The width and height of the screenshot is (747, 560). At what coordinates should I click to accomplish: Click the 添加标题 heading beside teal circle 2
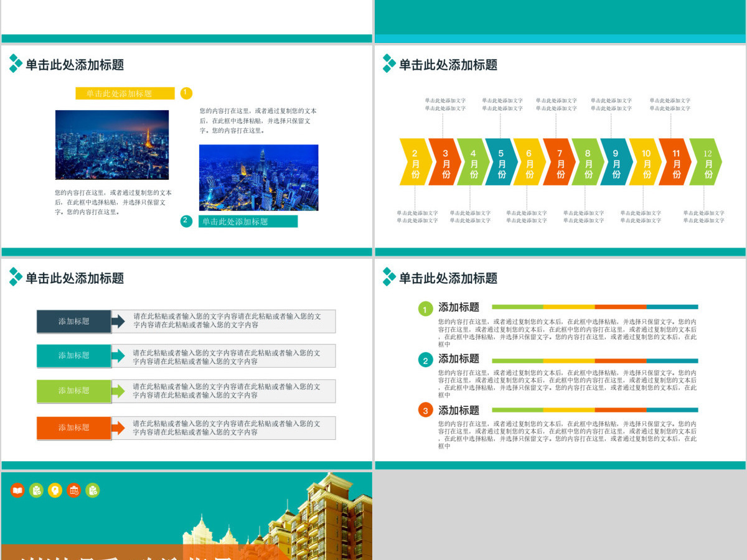pos(459,358)
